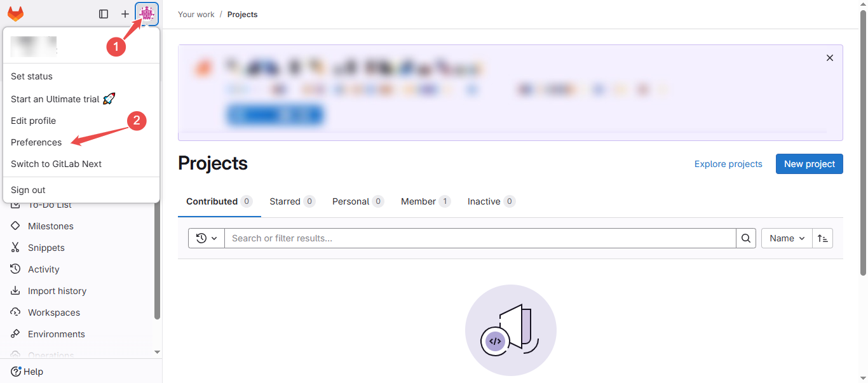This screenshot has height=383, width=868.
Task: Open the search history dropdown
Action: [206, 238]
